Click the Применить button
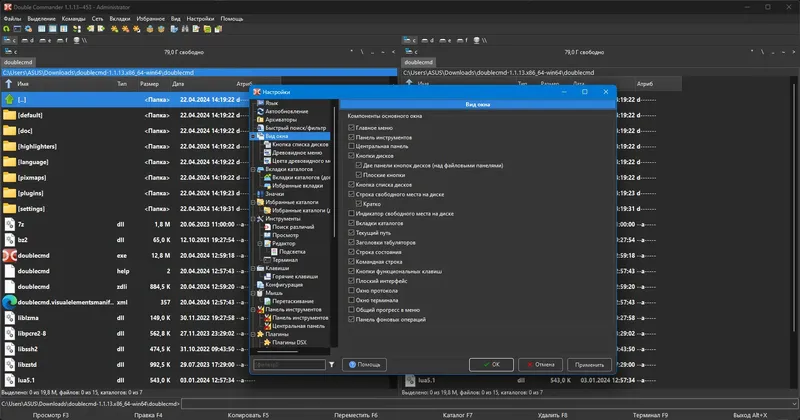This screenshot has height=420, width=800. point(589,365)
